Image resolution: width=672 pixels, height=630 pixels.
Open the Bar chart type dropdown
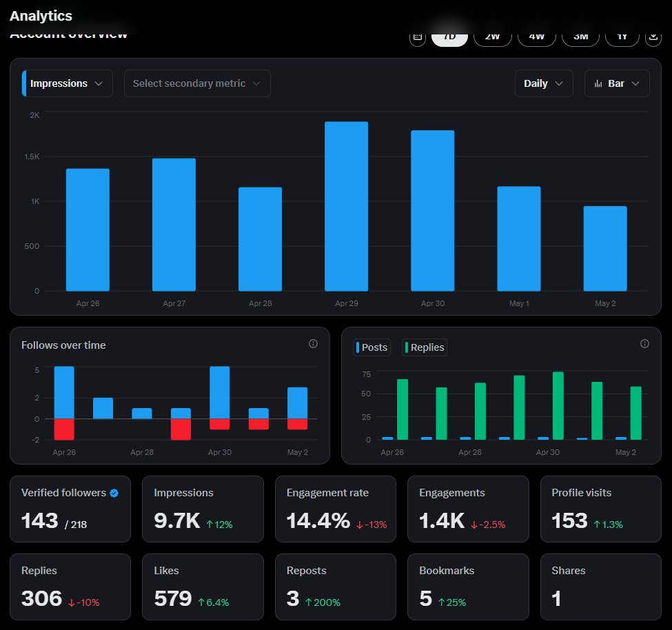tap(617, 83)
